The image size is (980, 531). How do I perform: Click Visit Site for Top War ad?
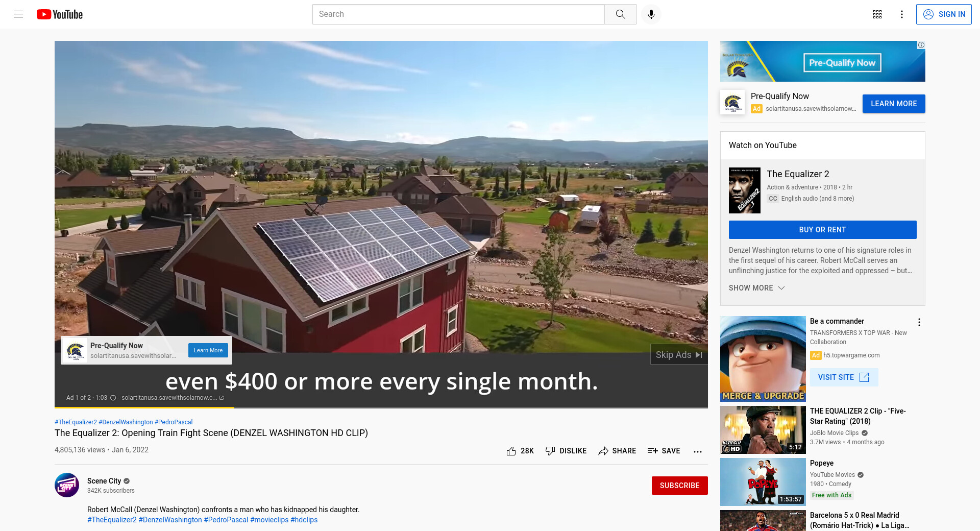pos(844,377)
